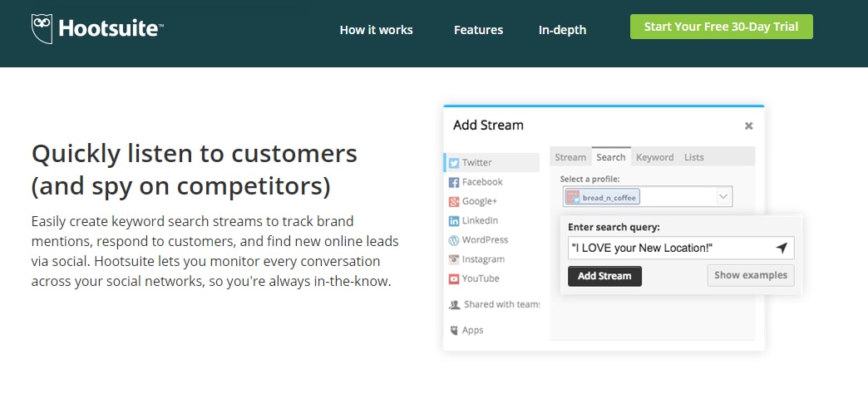Select the Twitter icon in sidebar
Screen dimensions: 868x414
454,163
